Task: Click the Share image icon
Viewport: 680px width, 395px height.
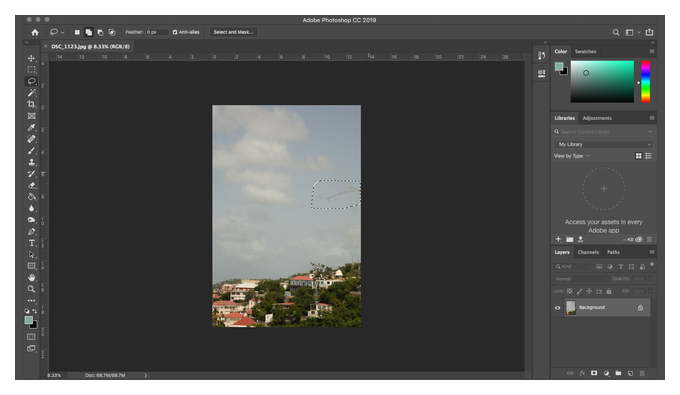Action: click(x=649, y=32)
